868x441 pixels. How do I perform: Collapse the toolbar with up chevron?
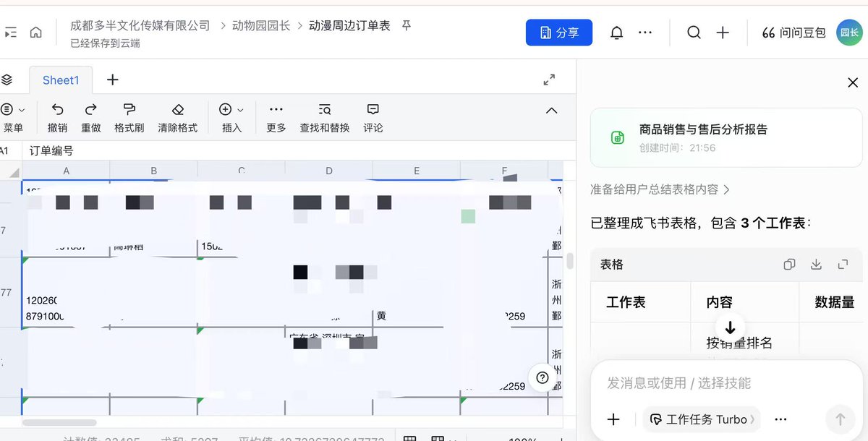tap(551, 111)
